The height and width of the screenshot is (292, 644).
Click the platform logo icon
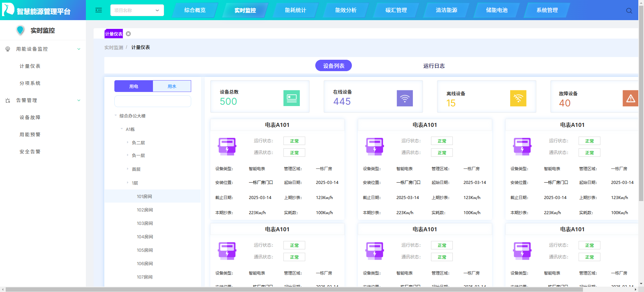(8, 9)
